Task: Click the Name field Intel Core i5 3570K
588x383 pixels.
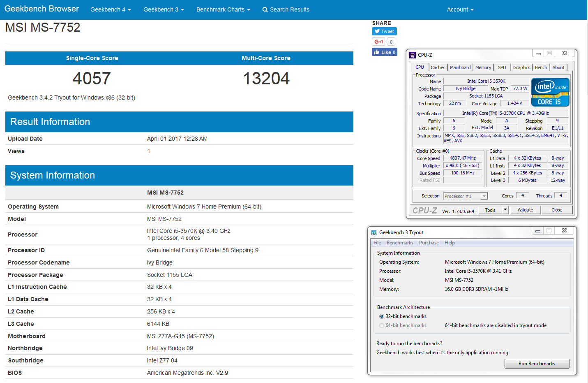Action: [486, 81]
